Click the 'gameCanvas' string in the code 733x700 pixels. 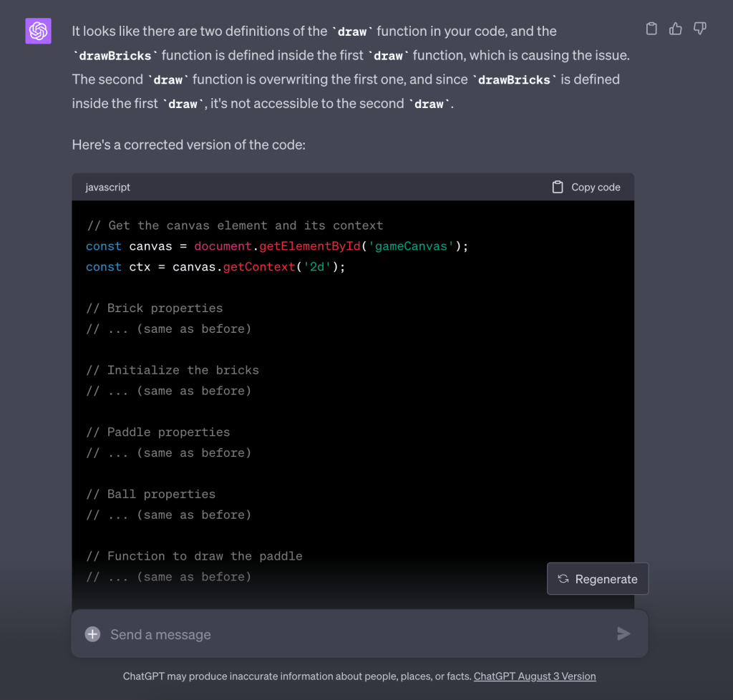pos(411,246)
